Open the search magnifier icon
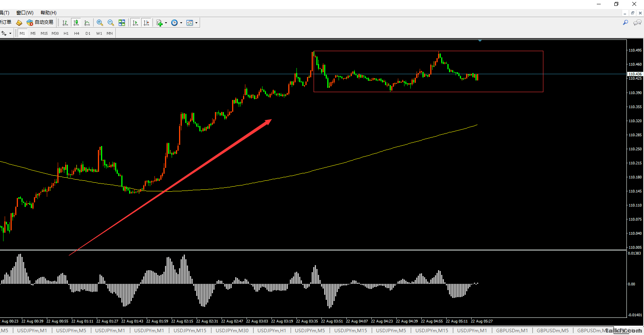The width and height of the screenshot is (644, 335). 625,23
